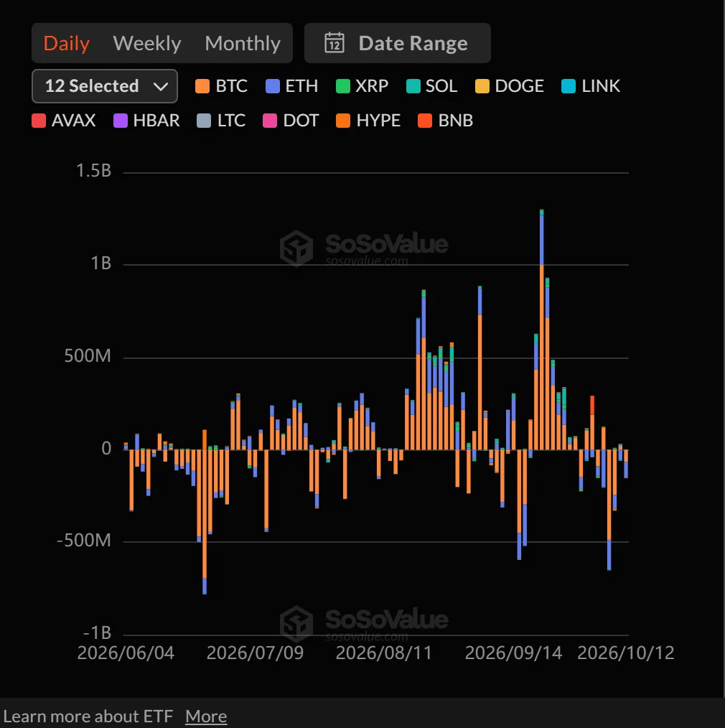
Task: Click the red-orange BNB color swatch
Action: click(x=425, y=121)
